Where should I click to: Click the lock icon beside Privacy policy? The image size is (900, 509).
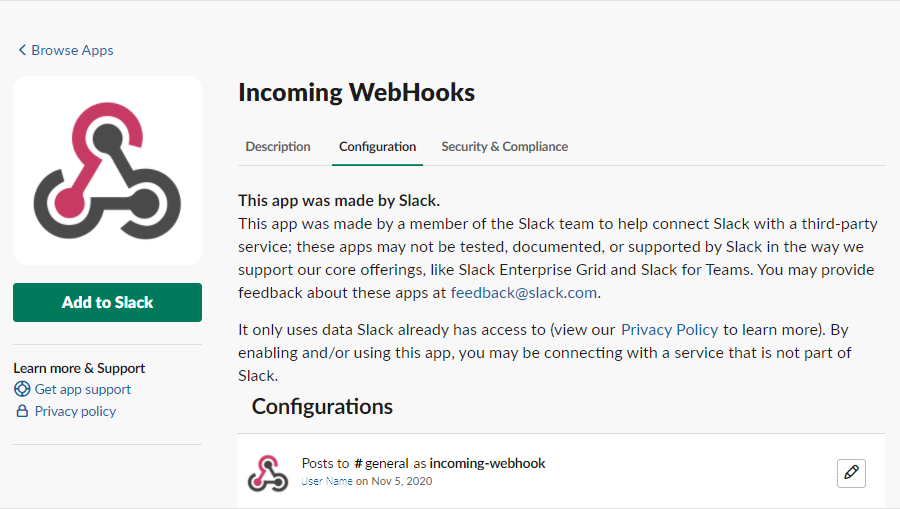pos(22,411)
